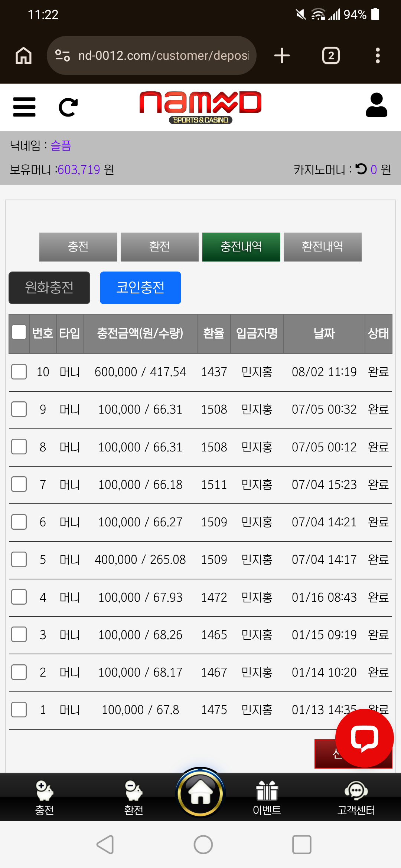
Task: Open the browser tab switcher showing 2
Action: pyautogui.click(x=331, y=56)
